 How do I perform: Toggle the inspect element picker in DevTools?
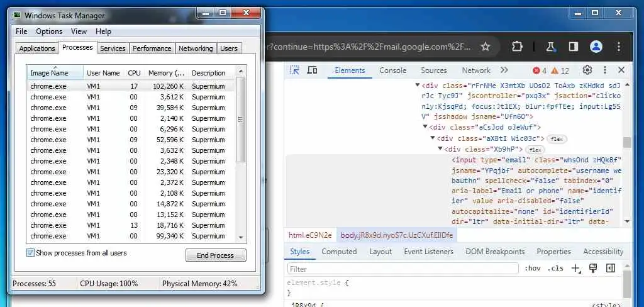pos(294,70)
